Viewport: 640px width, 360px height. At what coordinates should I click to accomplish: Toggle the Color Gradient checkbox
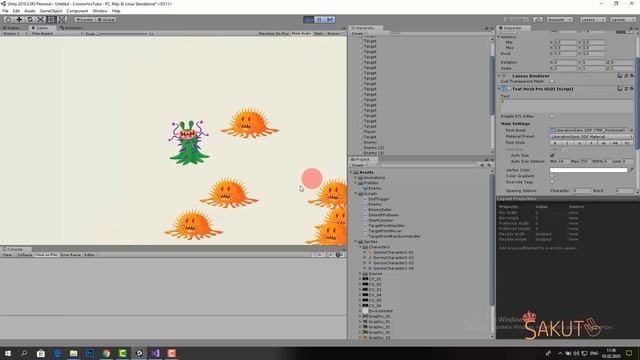[552, 176]
